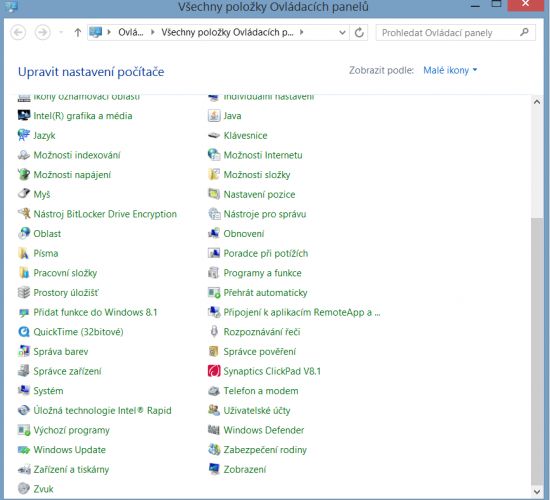Open Synaptics ClickPad V8.1 icon

click(214, 371)
